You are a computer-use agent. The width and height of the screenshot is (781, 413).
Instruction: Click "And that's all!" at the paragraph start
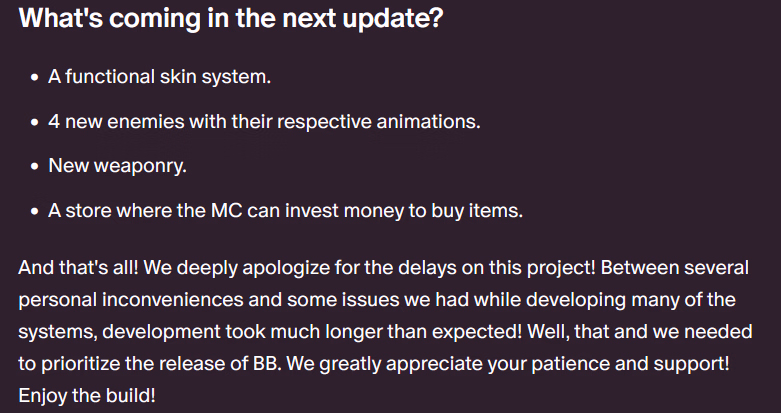point(76,268)
